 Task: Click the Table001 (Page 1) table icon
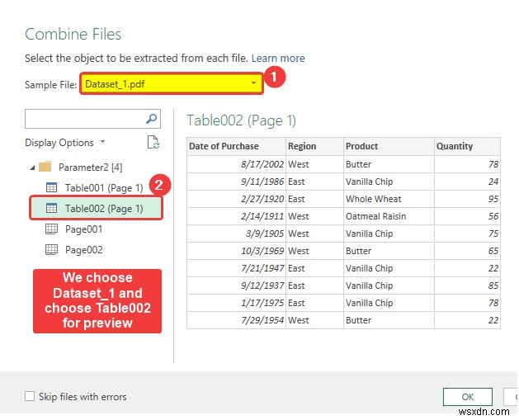click(x=51, y=187)
